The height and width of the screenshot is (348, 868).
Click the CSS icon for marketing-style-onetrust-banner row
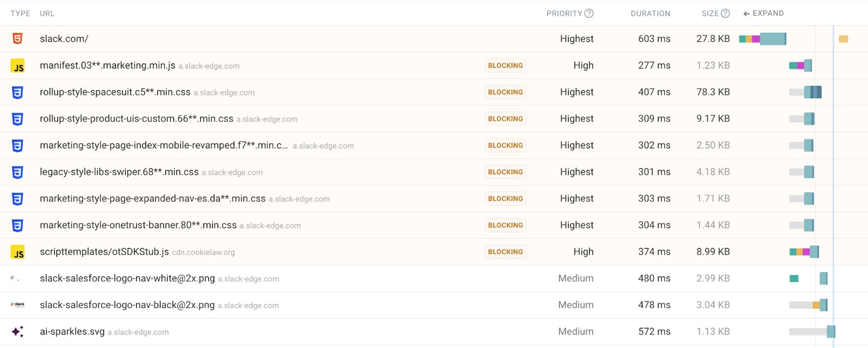click(17, 225)
